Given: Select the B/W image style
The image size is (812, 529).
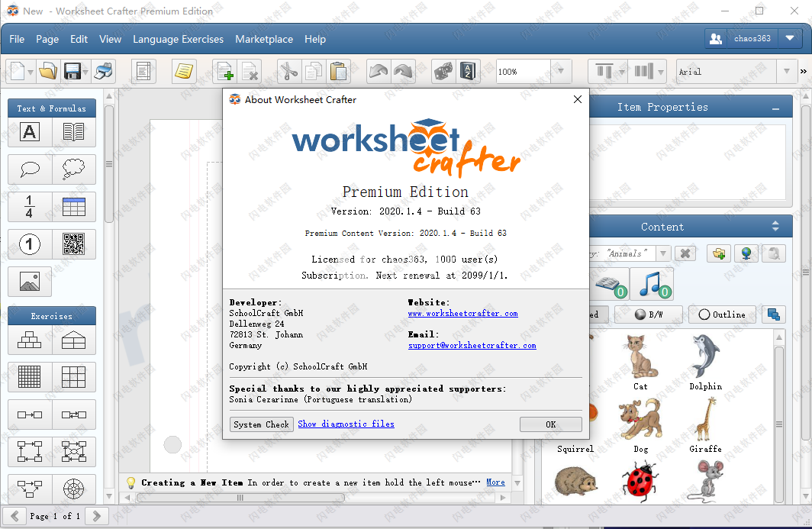Looking at the screenshot, I should tap(649, 314).
